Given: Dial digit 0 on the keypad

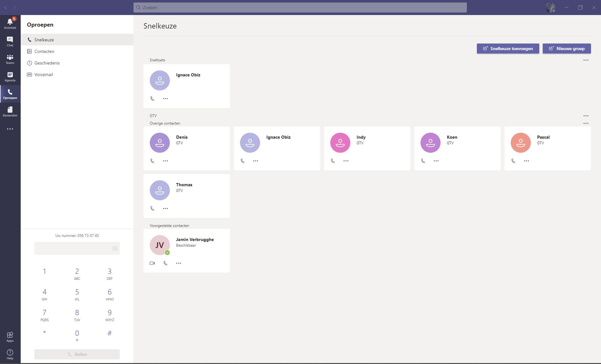Looking at the screenshot, I should tap(77, 336).
